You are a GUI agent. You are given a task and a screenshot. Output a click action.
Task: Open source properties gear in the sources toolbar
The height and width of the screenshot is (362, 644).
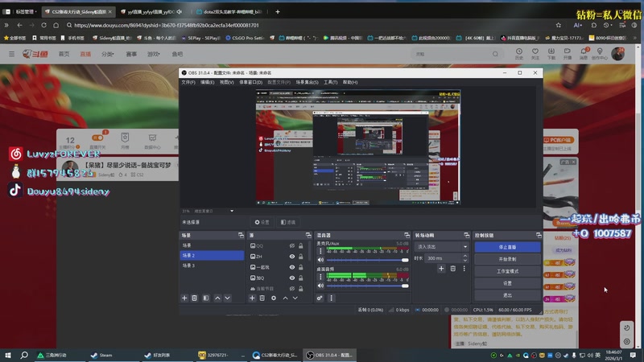274,298
